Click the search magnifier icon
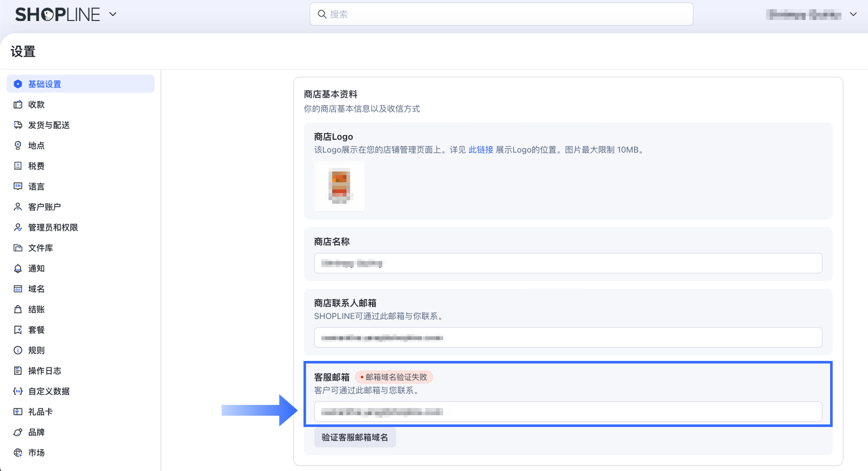The image size is (868, 471). point(322,14)
